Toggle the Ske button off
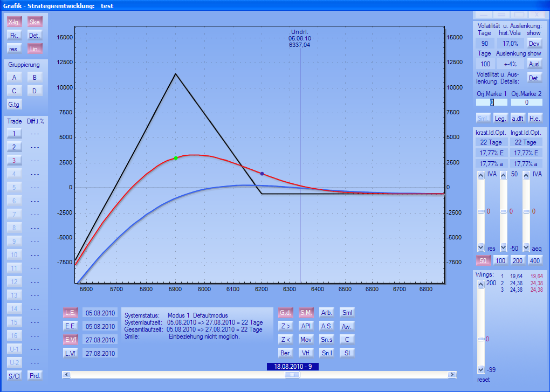The height and width of the screenshot is (392, 550). pos(35,22)
